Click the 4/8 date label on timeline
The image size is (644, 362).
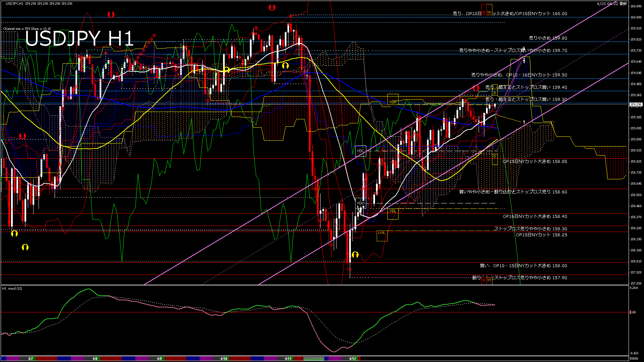(x=95, y=359)
